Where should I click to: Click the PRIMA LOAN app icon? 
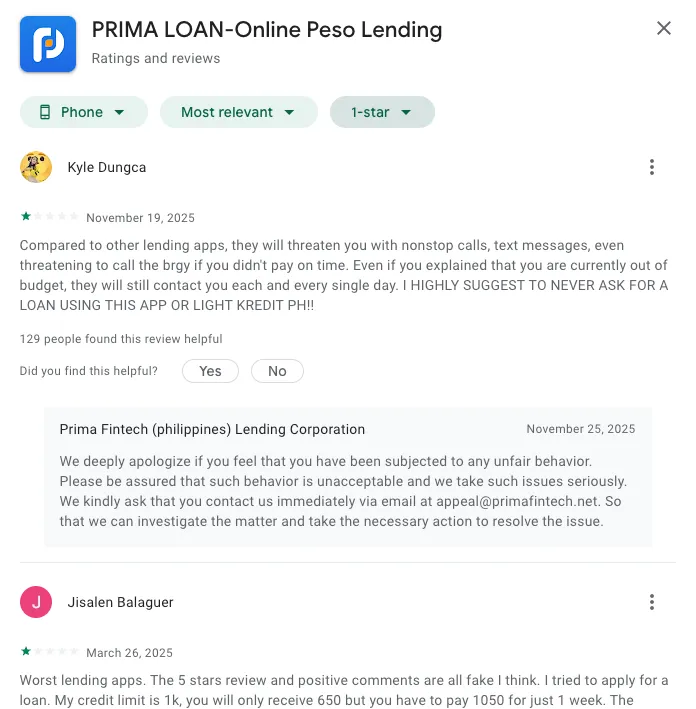48,44
